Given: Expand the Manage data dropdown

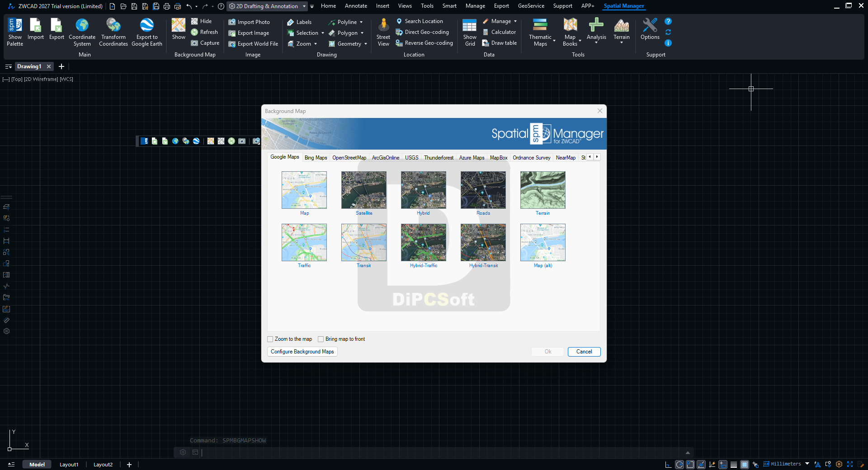Looking at the screenshot, I should (x=515, y=21).
